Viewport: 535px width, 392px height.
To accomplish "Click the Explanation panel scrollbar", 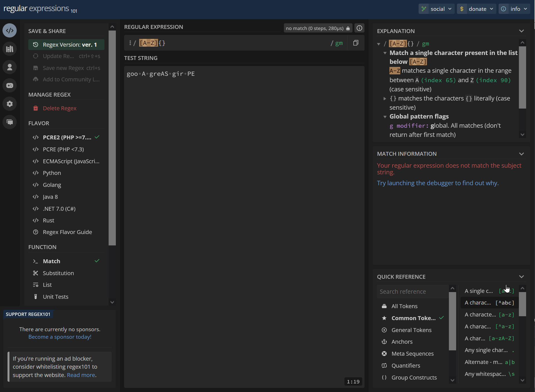I will tap(522, 77).
